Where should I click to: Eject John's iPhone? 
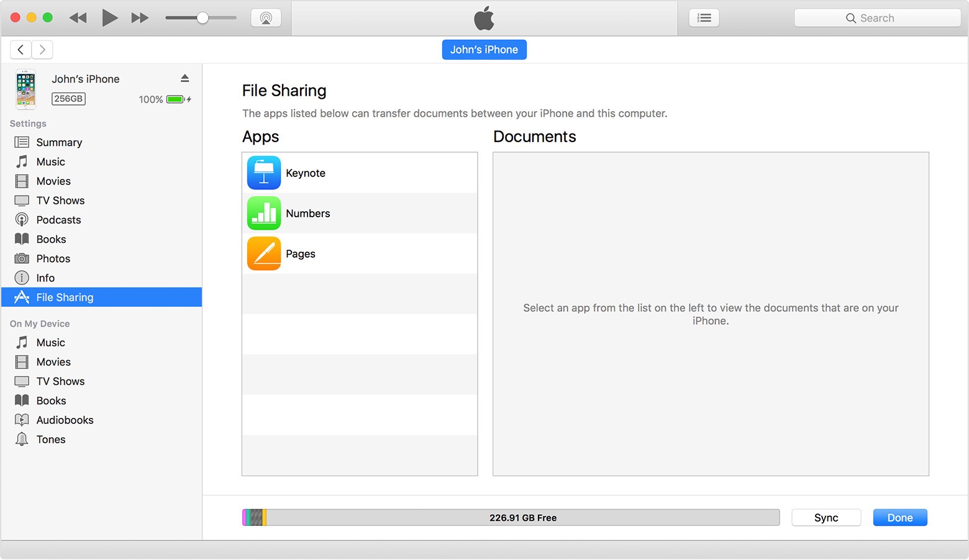coord(184,78)
